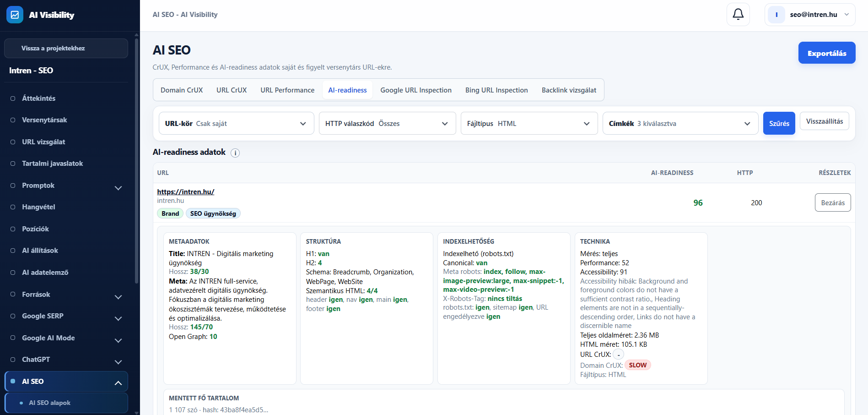Click the Szűrés filter button
Screen dimensions: 868x415
pos(779,123)
